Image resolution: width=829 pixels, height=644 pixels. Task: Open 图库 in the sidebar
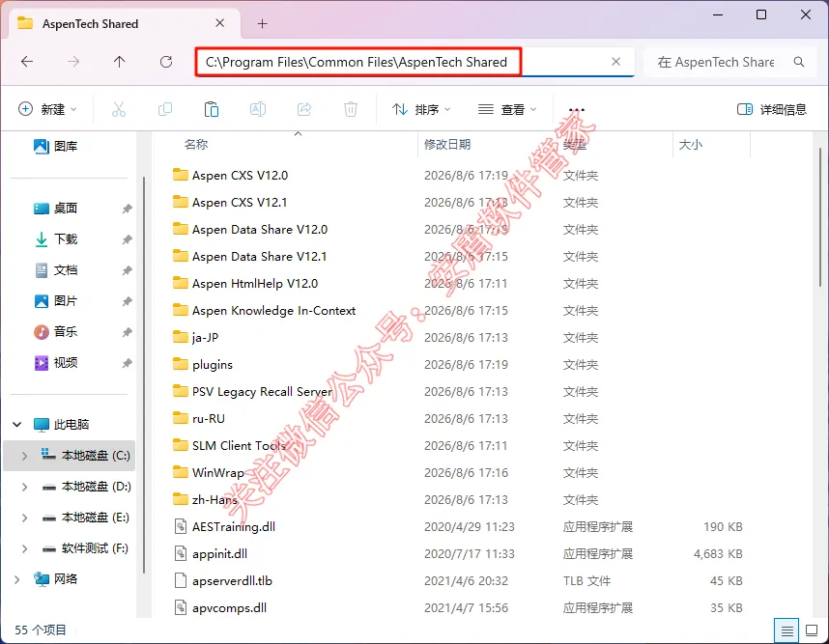[x=56, y=146]
